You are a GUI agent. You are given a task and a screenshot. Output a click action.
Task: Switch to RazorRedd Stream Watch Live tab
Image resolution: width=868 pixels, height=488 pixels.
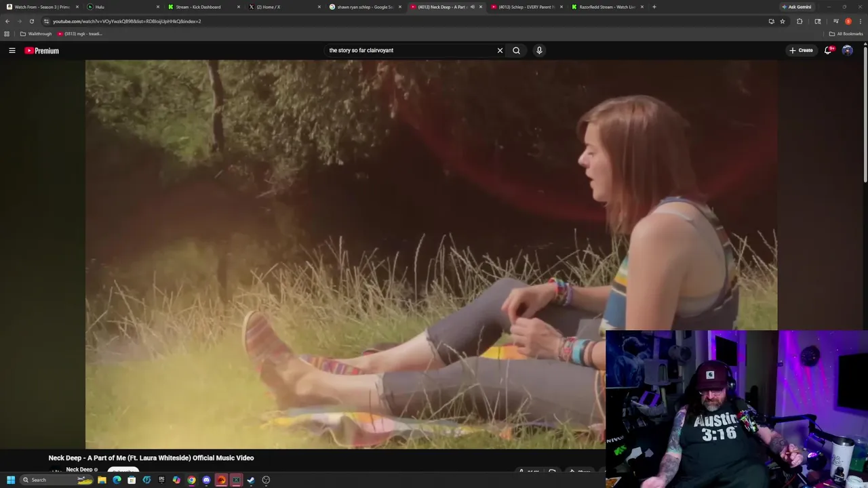tap(606, 7)
